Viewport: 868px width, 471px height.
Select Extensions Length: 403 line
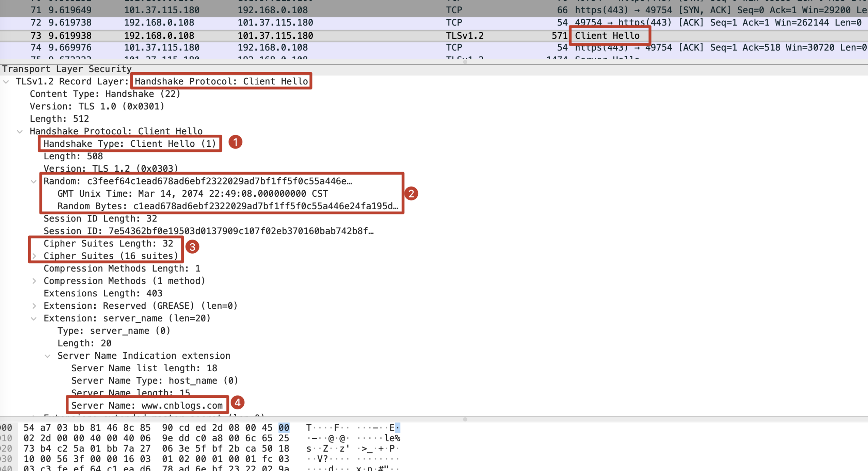103,294
